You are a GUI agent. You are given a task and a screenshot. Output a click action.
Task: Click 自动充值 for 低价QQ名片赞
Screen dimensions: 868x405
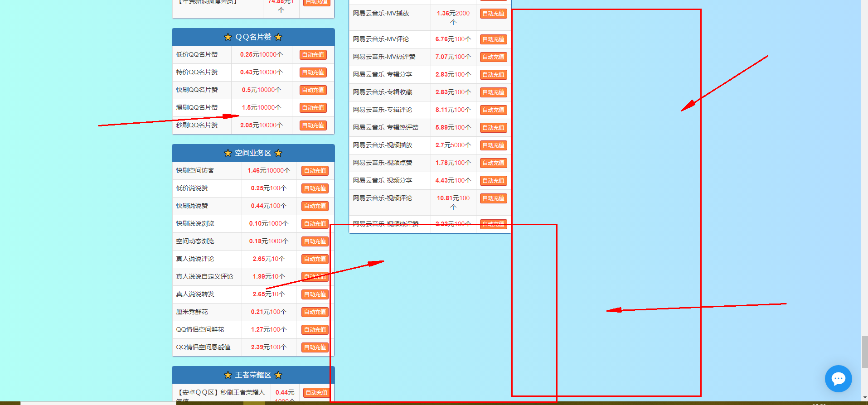313,55
